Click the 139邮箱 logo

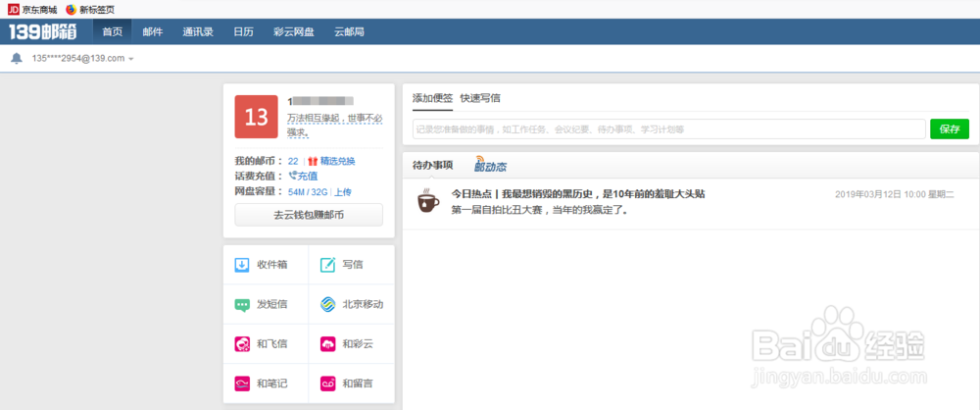43,32
